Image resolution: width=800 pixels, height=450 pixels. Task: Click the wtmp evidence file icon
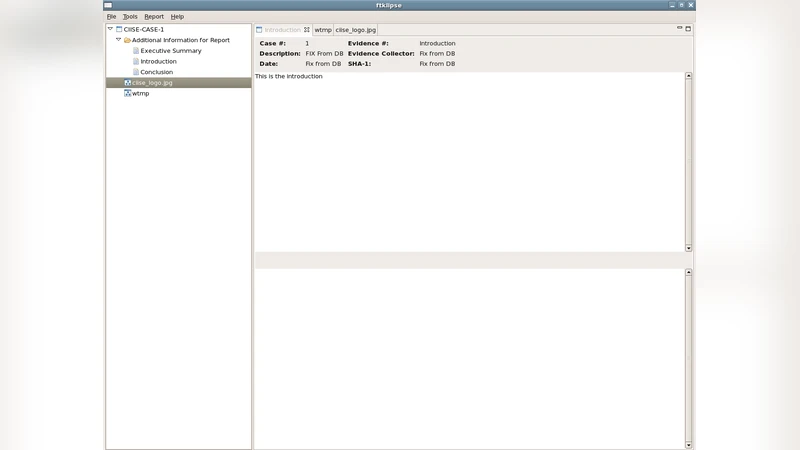tap(128, 93)
